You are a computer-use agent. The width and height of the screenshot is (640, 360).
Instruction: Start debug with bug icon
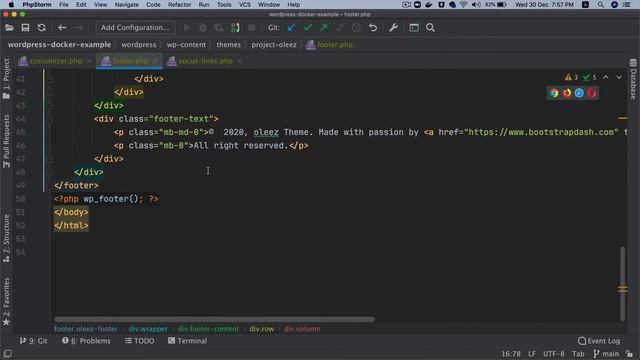pyautogui.click(x=203, y=28)
